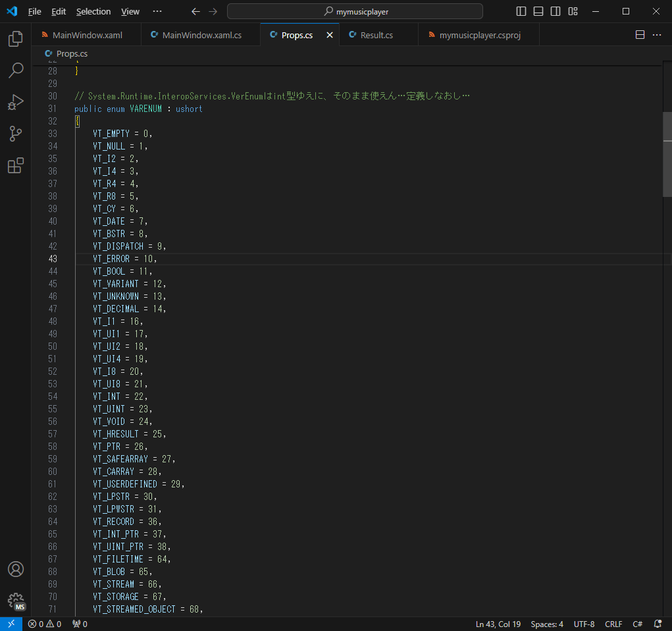Open the Edit menu

pos(59,12)
